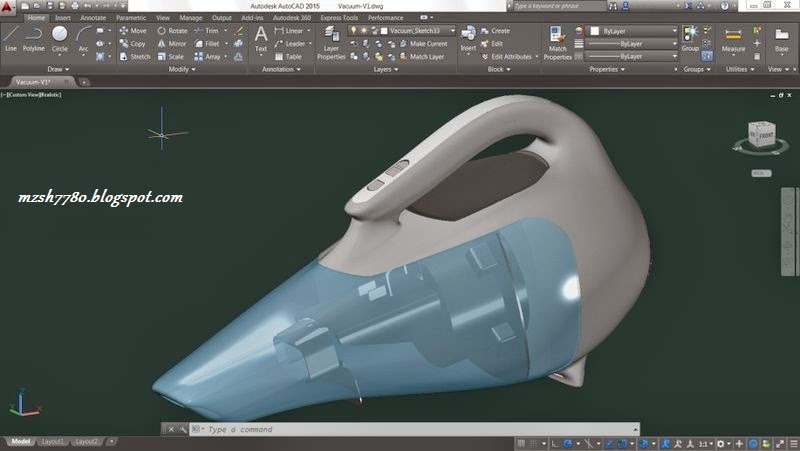Select the Arc tool
The image size is (800, 451).
83,39
